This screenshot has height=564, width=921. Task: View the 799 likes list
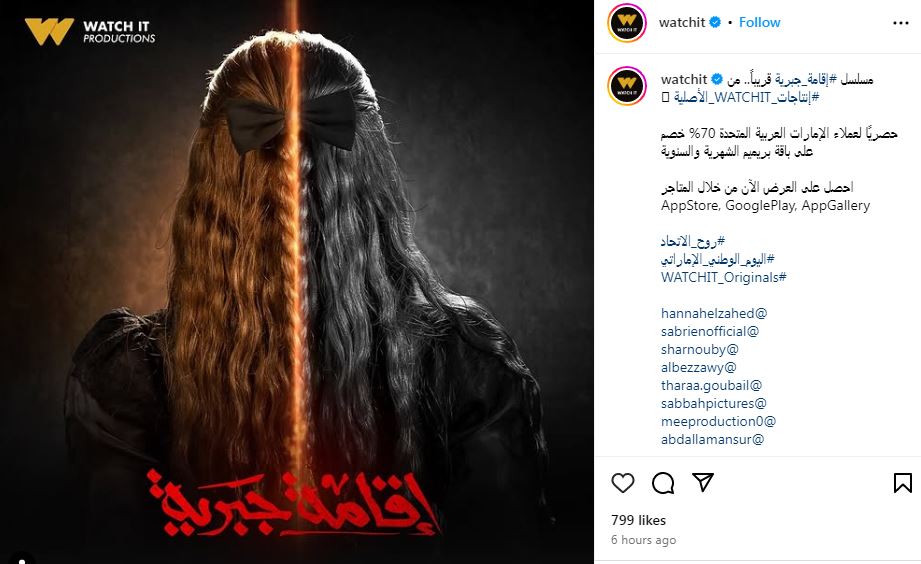click(x=638, y=521)
